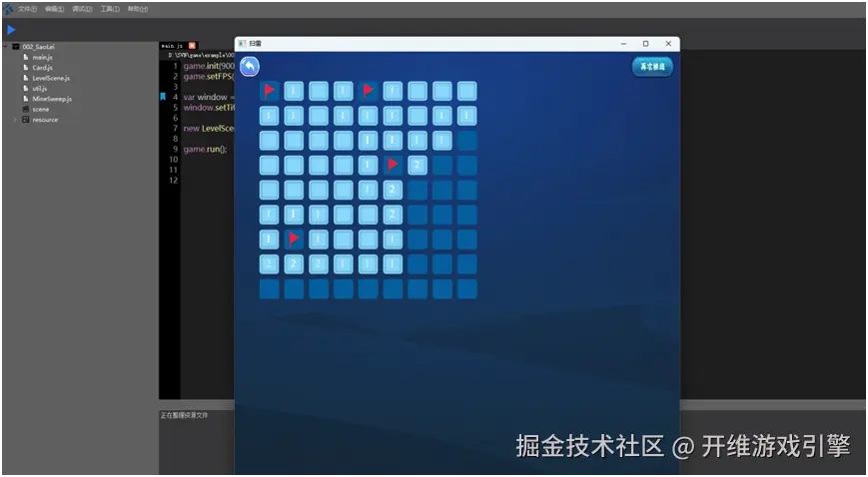
Task: Click the flag above the three 2 tiles
Action: pos(294,239)
